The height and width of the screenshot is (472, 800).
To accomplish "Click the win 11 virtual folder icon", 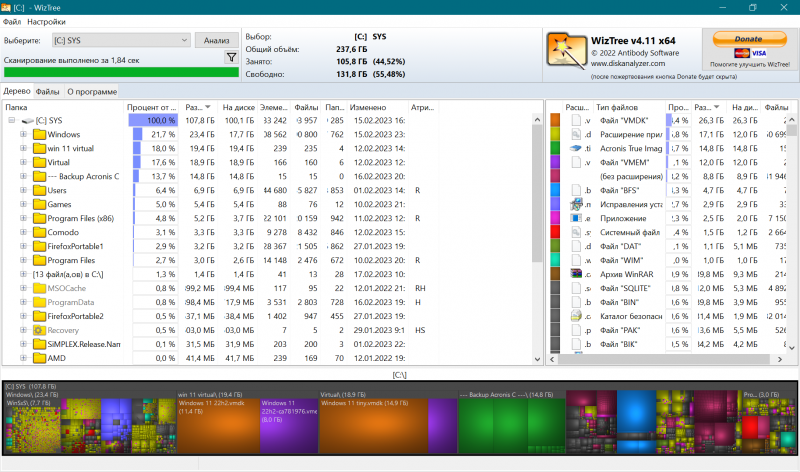I will point(39,148).
